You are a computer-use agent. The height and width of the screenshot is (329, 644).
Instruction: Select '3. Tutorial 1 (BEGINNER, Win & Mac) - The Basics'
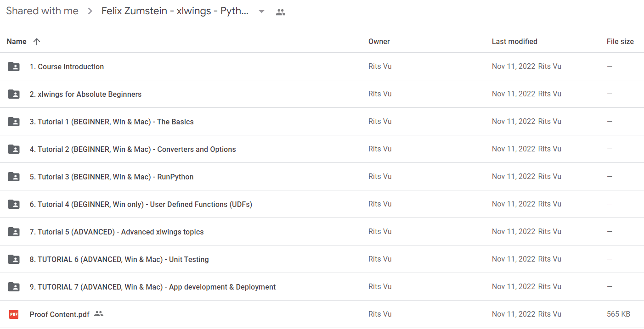(112, 122)
